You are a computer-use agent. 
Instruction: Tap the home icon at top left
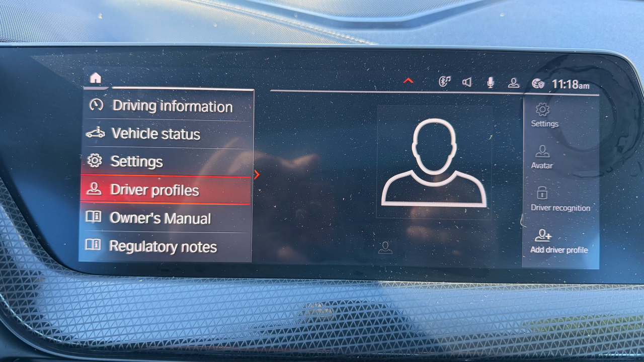click(x=95, y=78)
